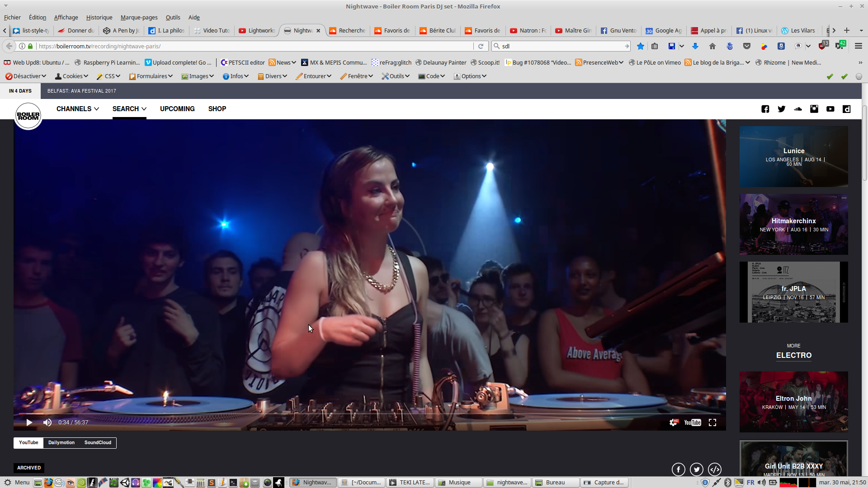The image size is (868, 488).
Task: Bookmark the page with the star icon
Action: click(641, 46)
